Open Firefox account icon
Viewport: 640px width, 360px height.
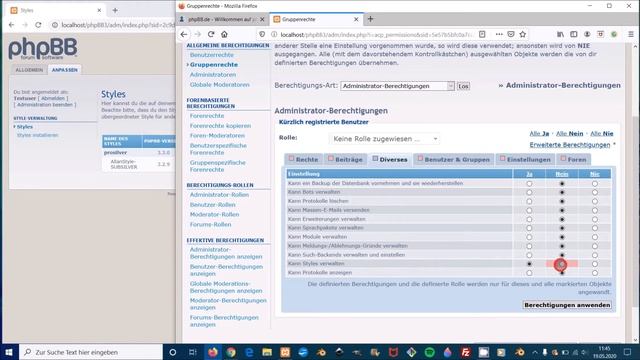point(587,34)
